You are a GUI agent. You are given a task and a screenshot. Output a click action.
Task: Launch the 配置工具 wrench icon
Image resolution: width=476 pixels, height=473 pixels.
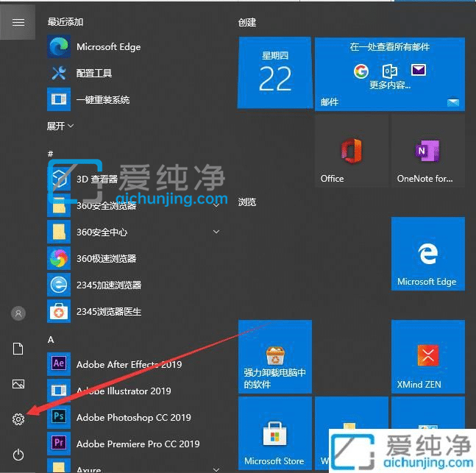pyautogui.click(x=59, y=73)
